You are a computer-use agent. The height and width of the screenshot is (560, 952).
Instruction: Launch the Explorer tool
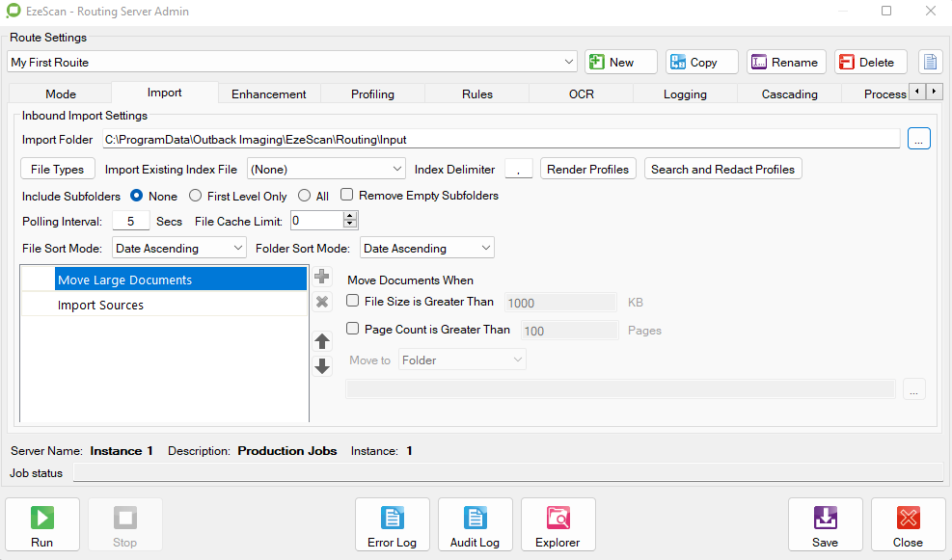(558, 524)
